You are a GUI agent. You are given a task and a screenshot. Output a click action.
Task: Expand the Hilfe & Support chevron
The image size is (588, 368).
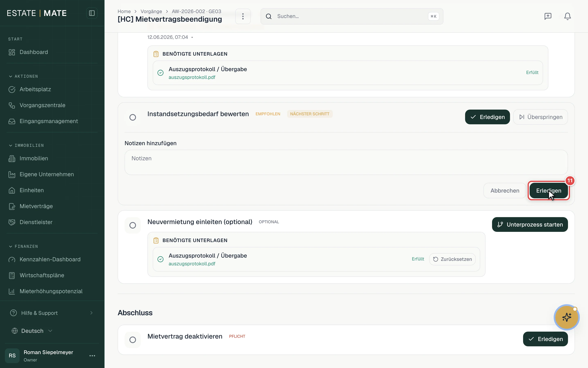tap(91, 313)
